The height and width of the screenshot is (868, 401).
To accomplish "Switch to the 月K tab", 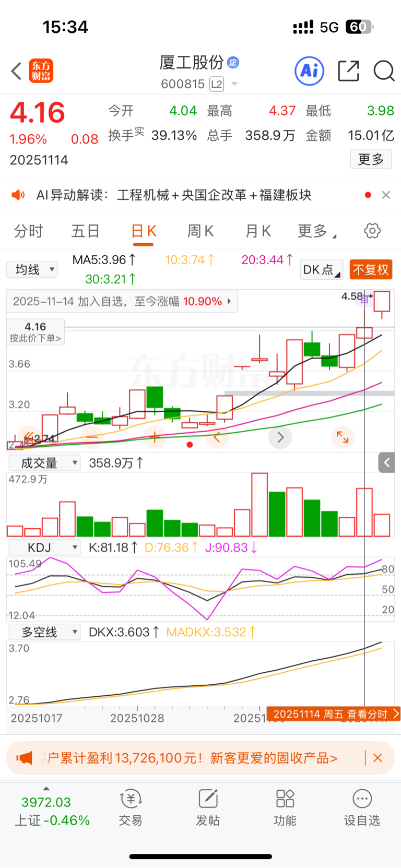I will pos(258,231).
